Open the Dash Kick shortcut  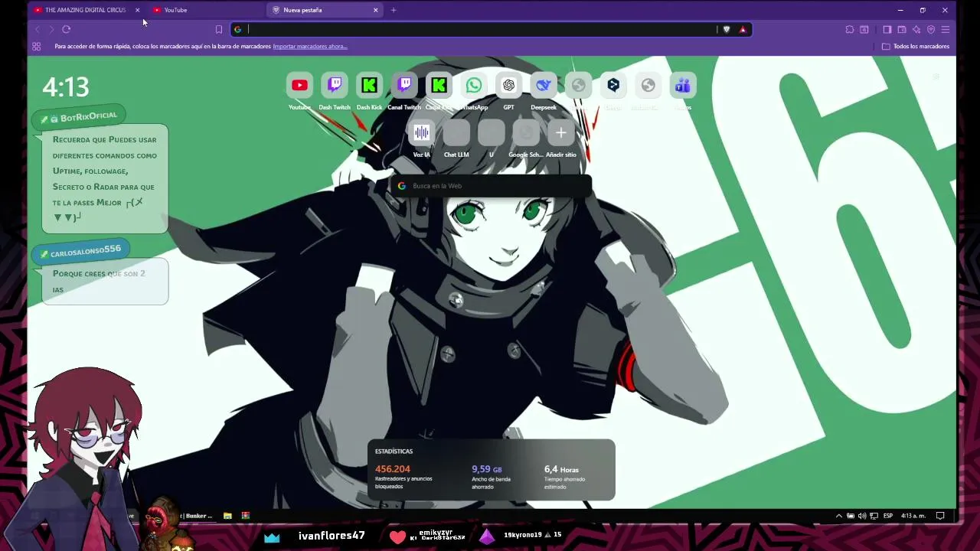(x=369, y=86)
